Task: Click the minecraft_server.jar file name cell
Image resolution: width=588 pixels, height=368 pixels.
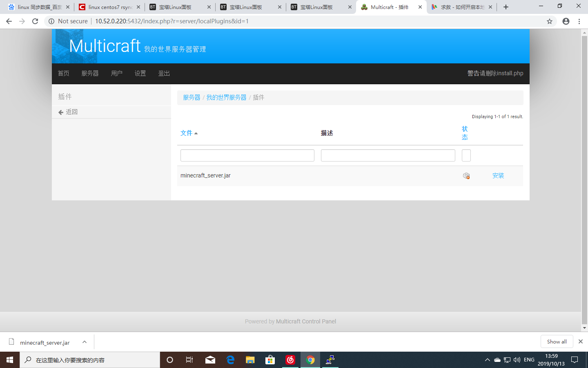Action: point(205,176)
